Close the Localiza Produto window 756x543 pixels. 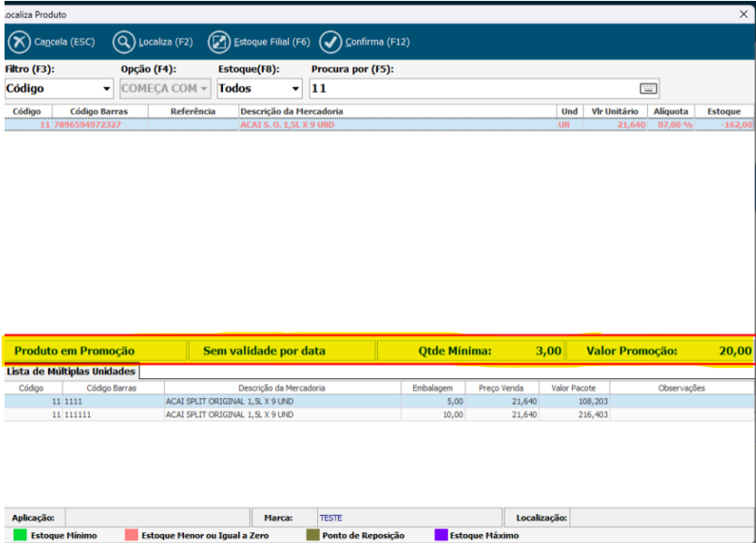(x=742, y=14)
